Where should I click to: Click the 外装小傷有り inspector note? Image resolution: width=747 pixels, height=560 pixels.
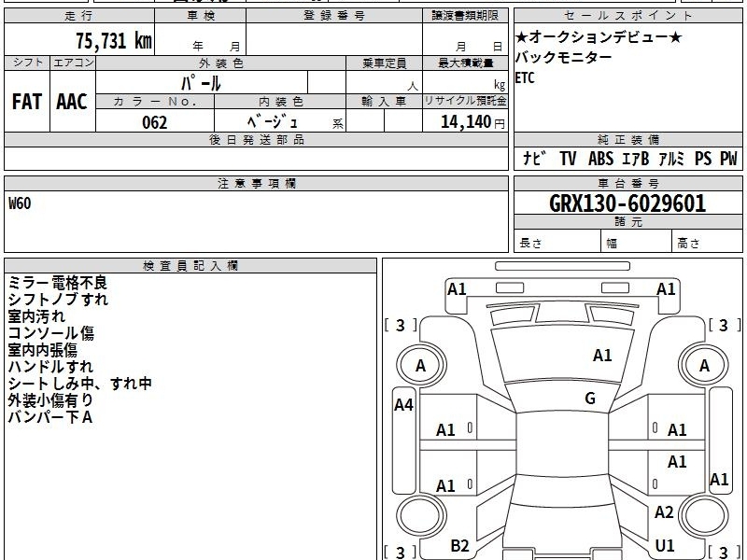coord(50,400)
